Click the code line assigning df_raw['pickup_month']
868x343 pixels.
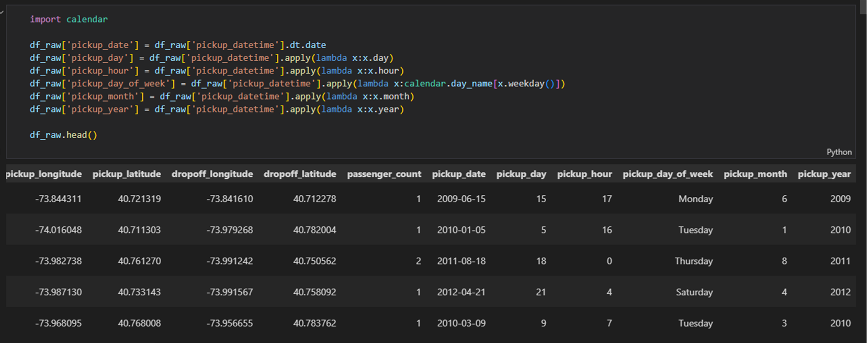[222, 96]
